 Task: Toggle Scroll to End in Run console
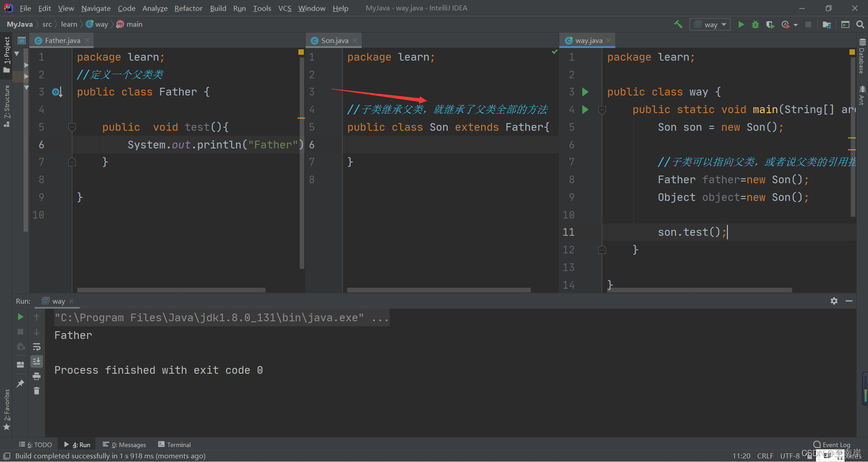[x=37, y=361]
